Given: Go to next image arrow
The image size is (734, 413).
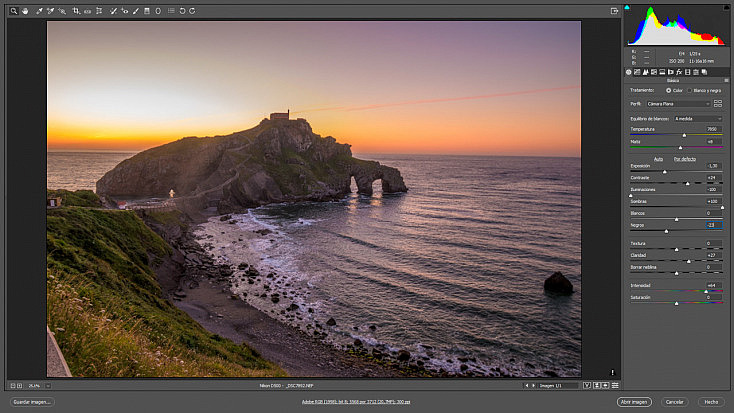Looking at the screenshot, I should click(x=533, y=386).
